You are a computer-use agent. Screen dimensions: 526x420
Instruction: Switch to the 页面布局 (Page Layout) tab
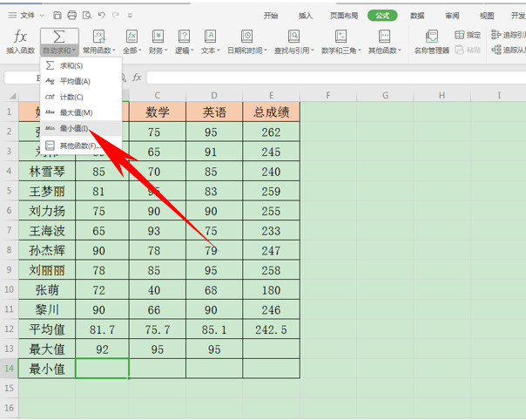pos(344,16)
